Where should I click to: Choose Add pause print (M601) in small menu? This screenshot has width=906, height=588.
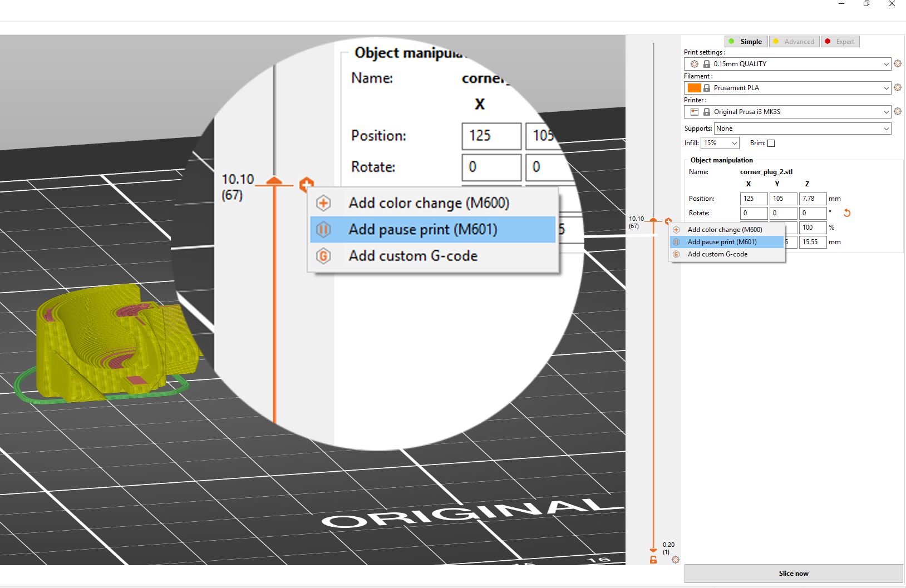722,242
